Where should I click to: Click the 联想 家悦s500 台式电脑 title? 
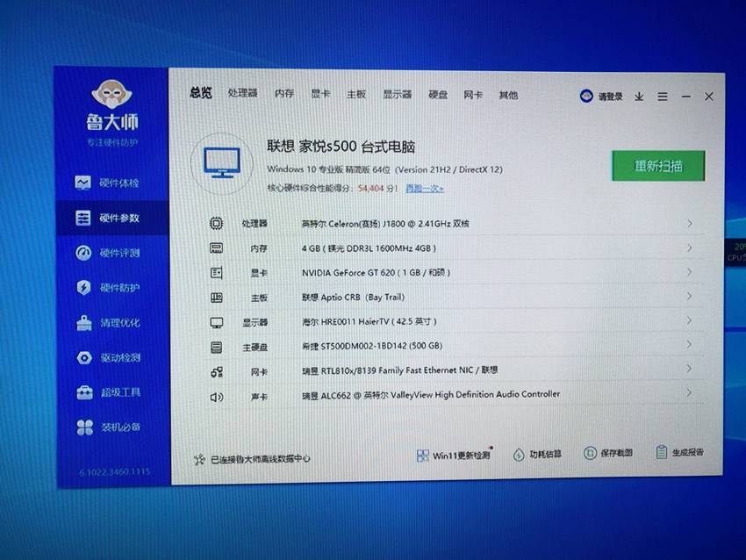(x=341, y=147)
